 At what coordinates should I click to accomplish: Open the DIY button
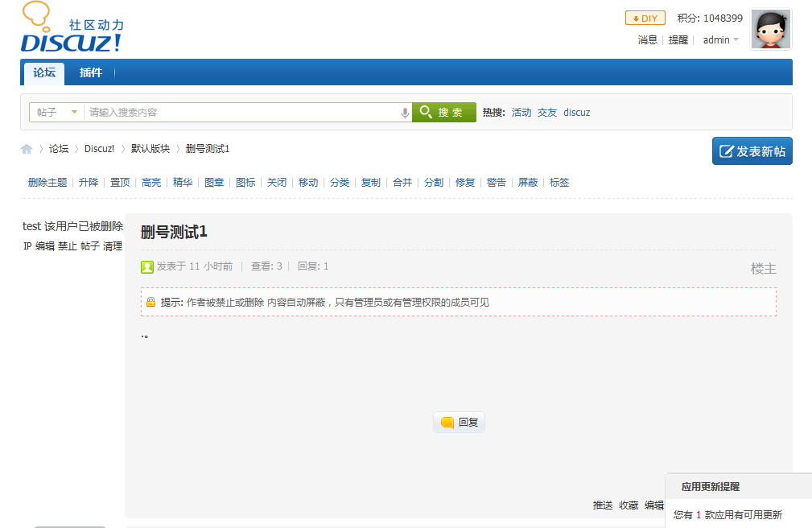[645, 19]
